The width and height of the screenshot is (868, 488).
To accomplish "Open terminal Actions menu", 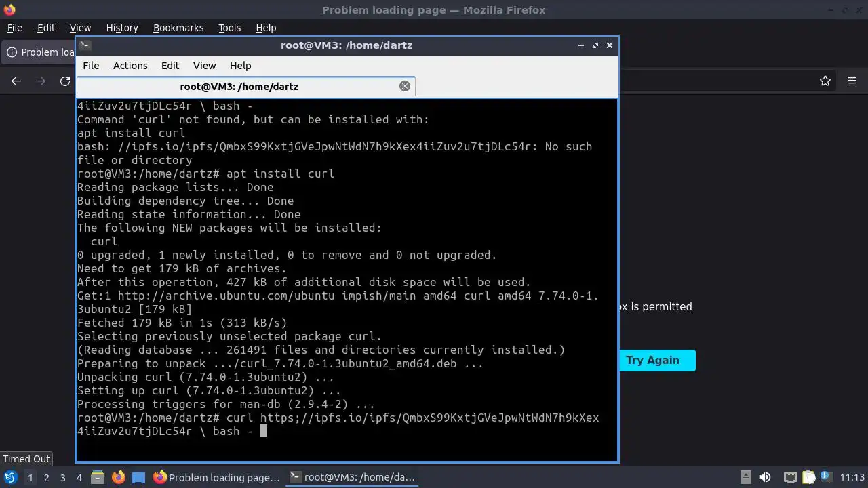I will pos(130,66).
